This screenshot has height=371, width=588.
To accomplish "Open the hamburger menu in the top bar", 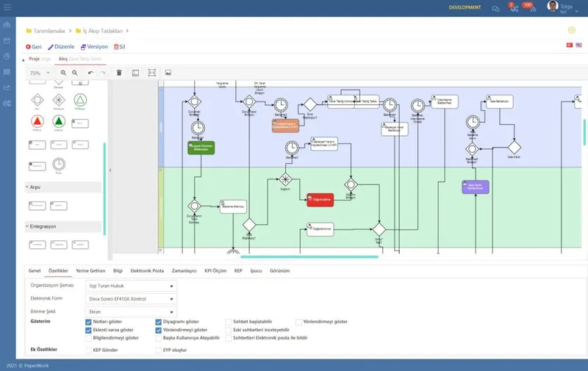I will click(7, 7).
